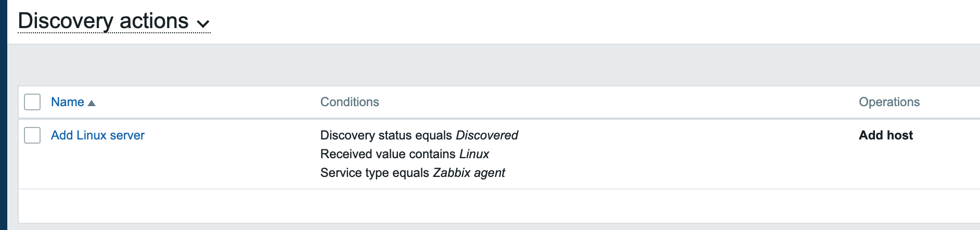980x230 pixels.
Task: Click the chevron arrow beside Discovery actions
Action: click(203, 23)
